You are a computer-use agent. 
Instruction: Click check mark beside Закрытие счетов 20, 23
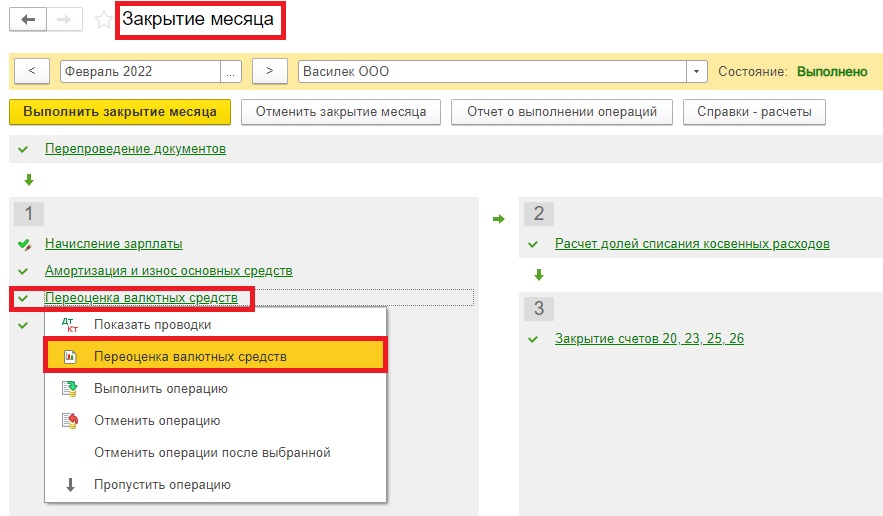(533, 339)
